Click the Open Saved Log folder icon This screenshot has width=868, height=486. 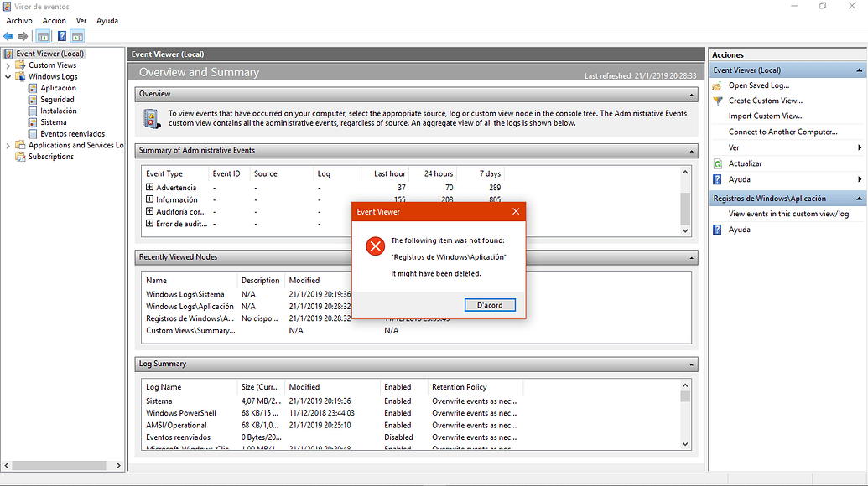coord(717,85)
